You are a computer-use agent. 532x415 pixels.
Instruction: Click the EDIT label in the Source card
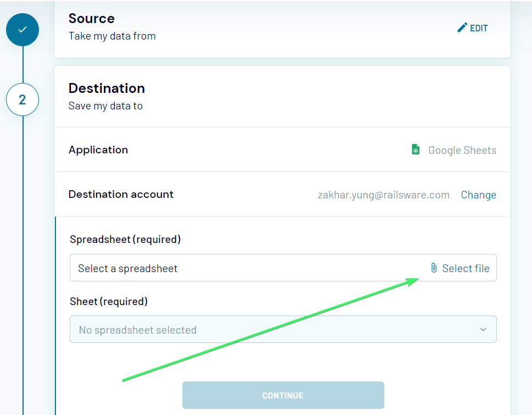(x=479, y=28)
